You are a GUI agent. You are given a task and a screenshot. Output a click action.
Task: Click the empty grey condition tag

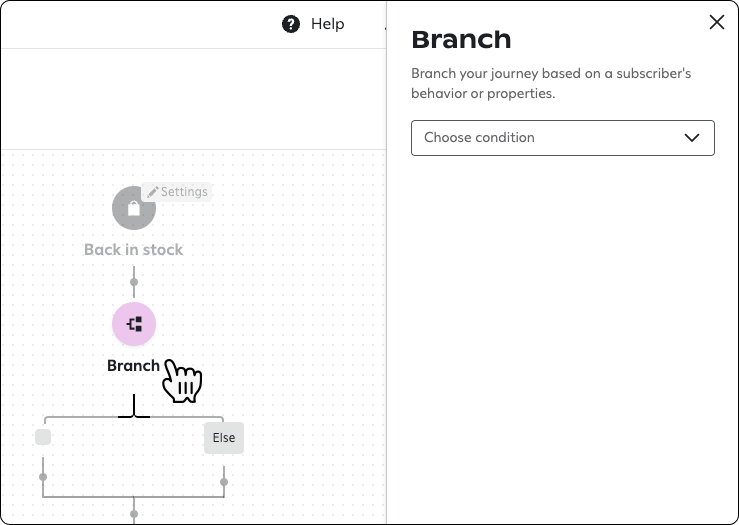(43, 437)
